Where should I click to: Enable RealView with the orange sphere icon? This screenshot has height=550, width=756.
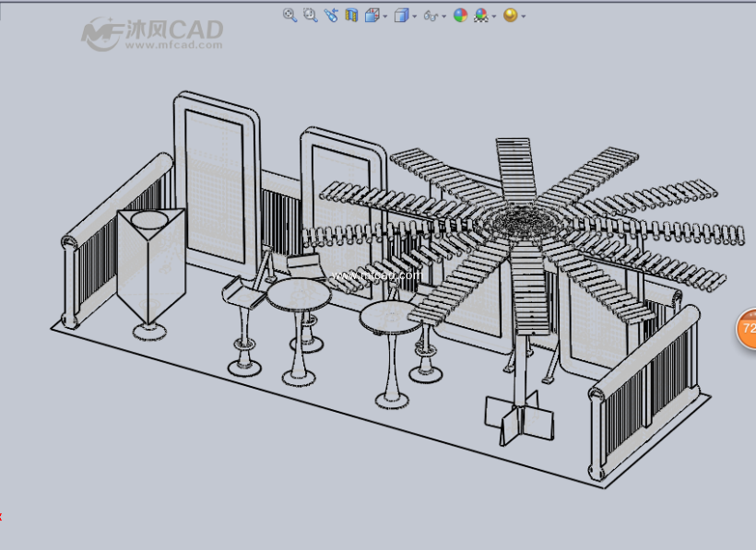pos(510,14)
